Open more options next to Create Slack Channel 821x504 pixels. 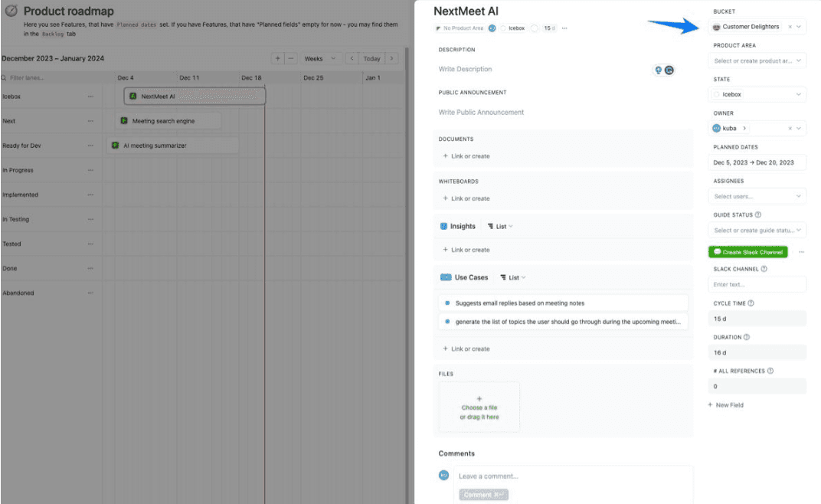click(x=801, y=252)
